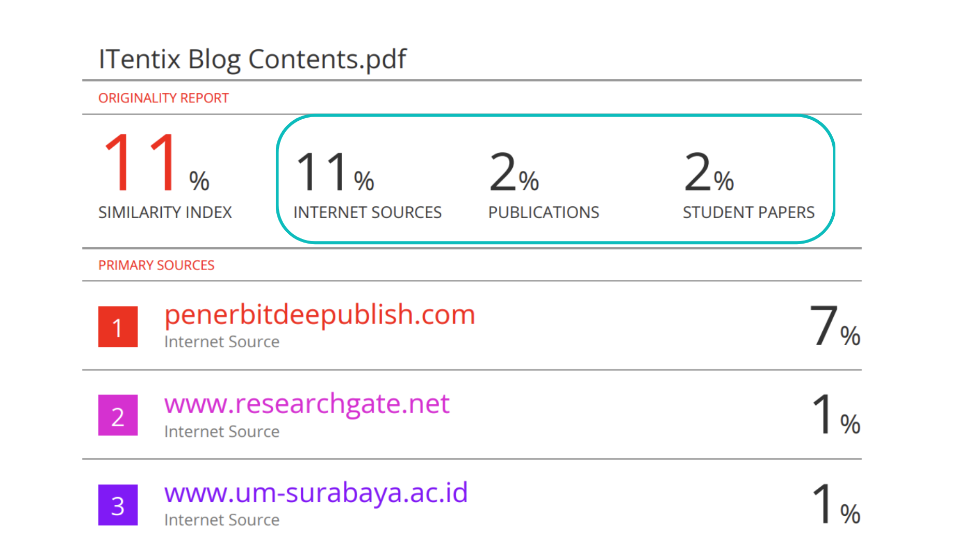Open the penerbitdeepublish.com source link
The height and width of the screenshot is (551, 980).
[319, 315]
